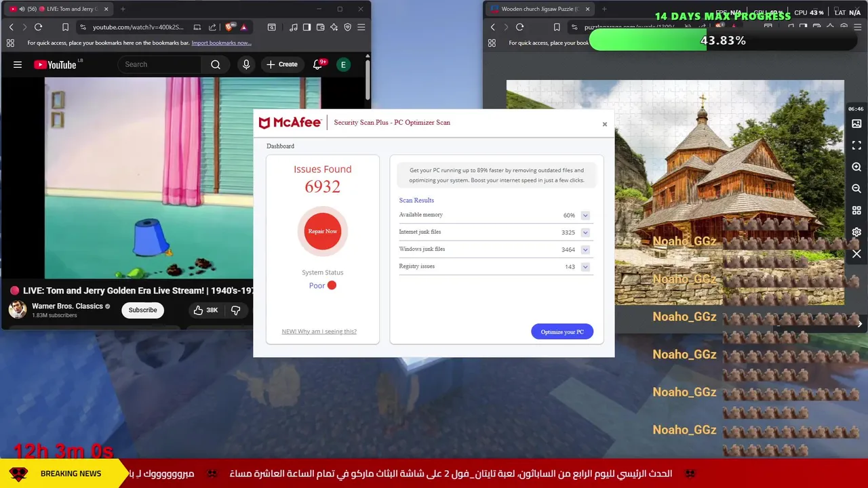Share the YouTube page link
This screenshot has width=868, height=488.
point(212,27)
